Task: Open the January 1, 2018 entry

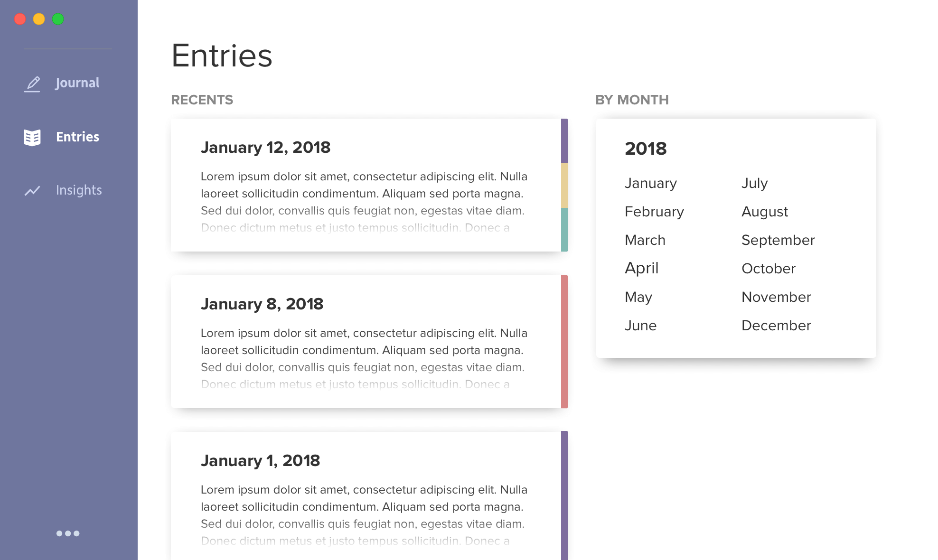Action: [366, 495]
